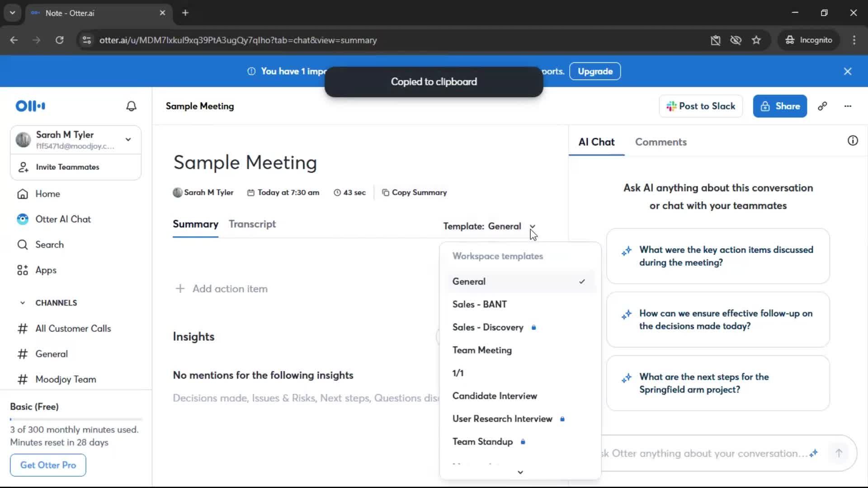Screen dimensions: 868x488
Task: Collapse the CHANNELS section
Action: point(23,303)
